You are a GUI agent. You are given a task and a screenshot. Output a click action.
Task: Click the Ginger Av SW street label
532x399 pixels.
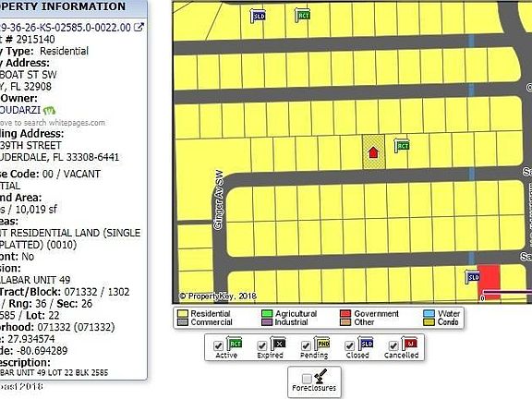(x=219, y=199)
